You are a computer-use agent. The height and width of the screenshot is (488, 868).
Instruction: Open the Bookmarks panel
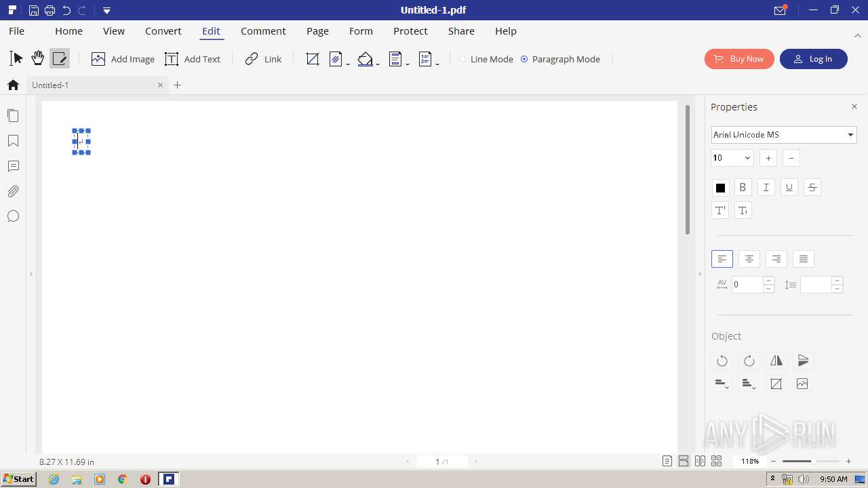point(13,141)
